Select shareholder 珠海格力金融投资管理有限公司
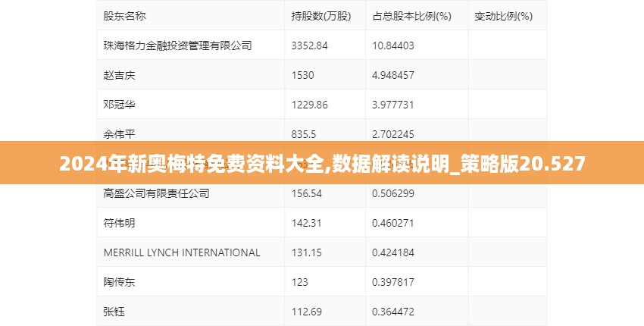This screenshot has width=644, height=326. tap(177, 45)
